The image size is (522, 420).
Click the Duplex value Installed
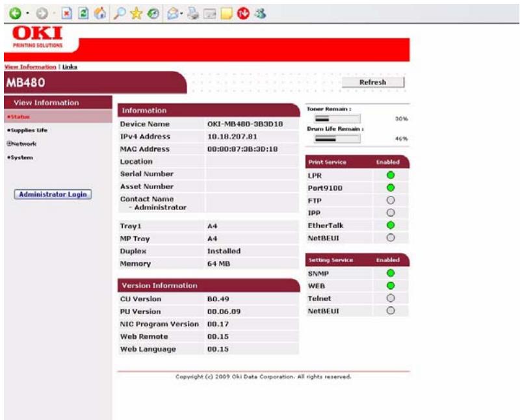pyautogui.click(x=224, y=251)
